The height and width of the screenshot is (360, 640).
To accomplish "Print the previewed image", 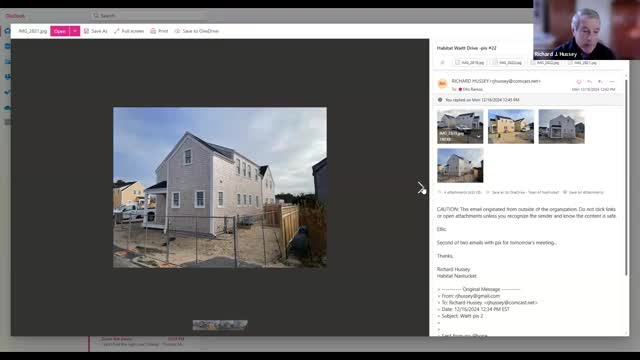I will (159, 31).
